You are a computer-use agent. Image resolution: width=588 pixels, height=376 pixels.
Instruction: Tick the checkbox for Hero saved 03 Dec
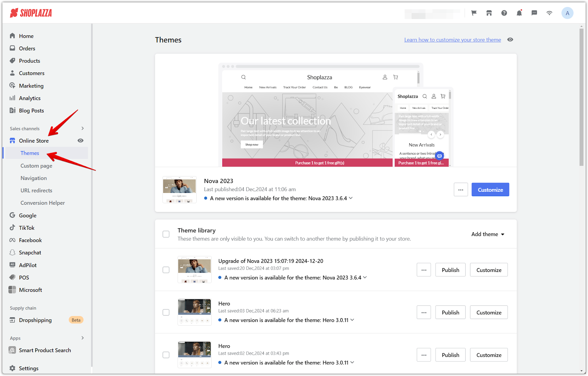[166, 312]
